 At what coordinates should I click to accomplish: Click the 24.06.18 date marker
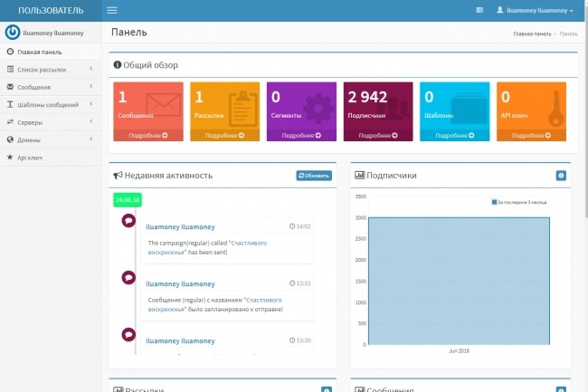(128, 200)
